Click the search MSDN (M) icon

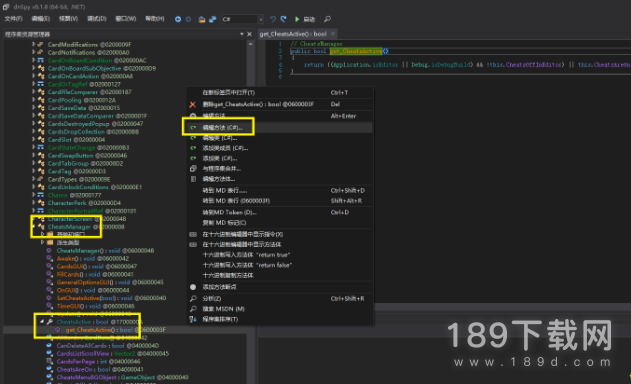pos(193,309)
